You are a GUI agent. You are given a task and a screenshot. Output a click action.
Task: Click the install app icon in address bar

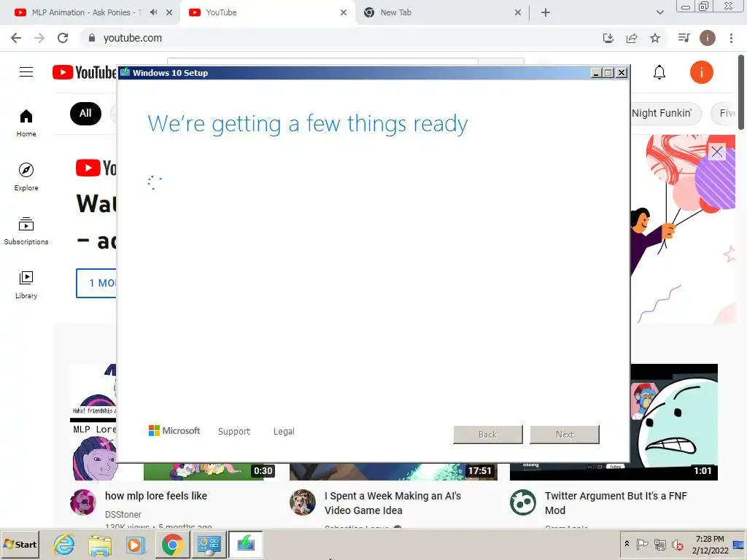click(608, 38)
